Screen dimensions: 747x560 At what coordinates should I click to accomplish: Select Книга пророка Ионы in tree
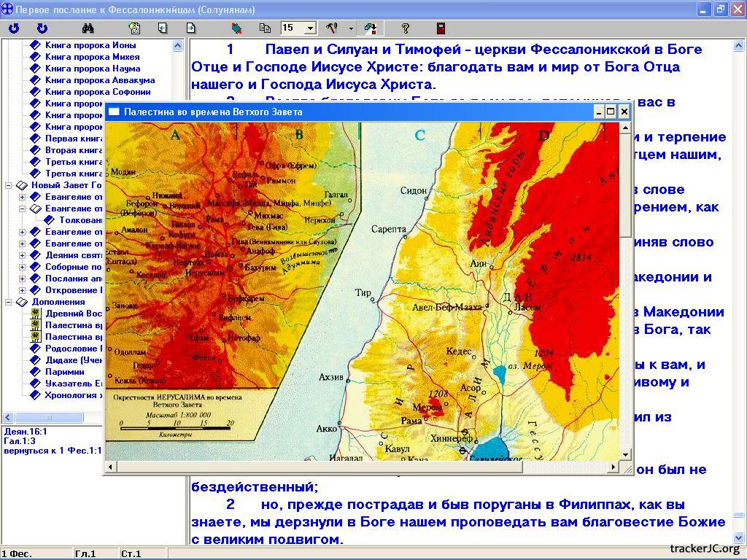point(91,45)
